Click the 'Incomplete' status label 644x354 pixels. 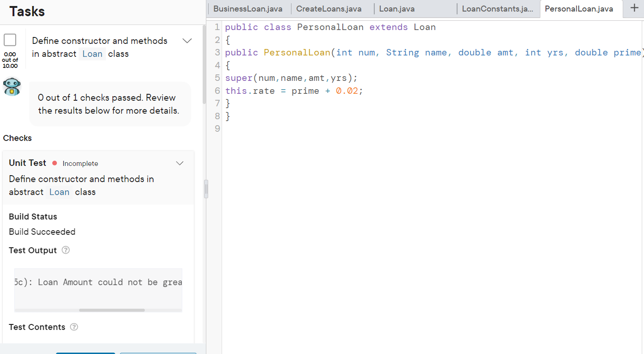pos(80,164)
